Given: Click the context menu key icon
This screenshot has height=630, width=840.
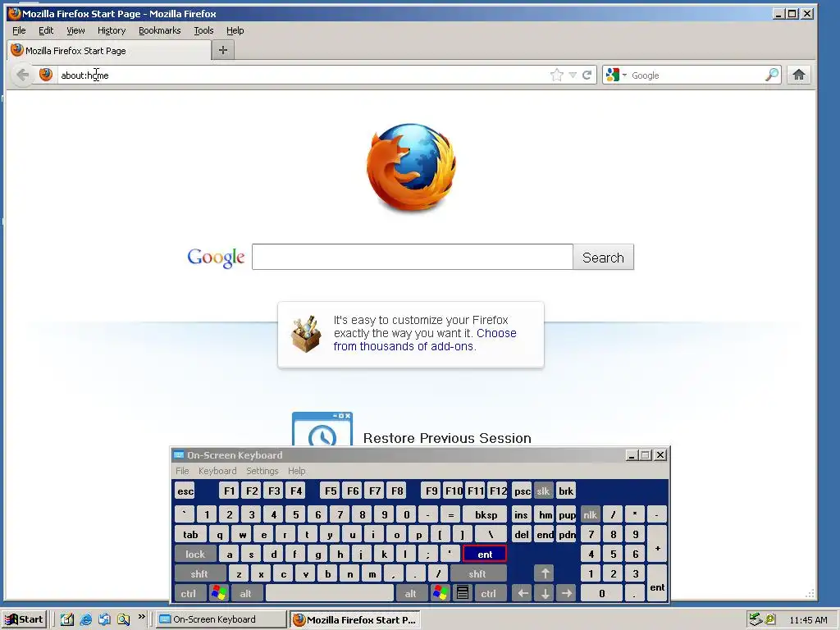Looking at the screenshot, I should pyautogui.click(x=463, y=594).
